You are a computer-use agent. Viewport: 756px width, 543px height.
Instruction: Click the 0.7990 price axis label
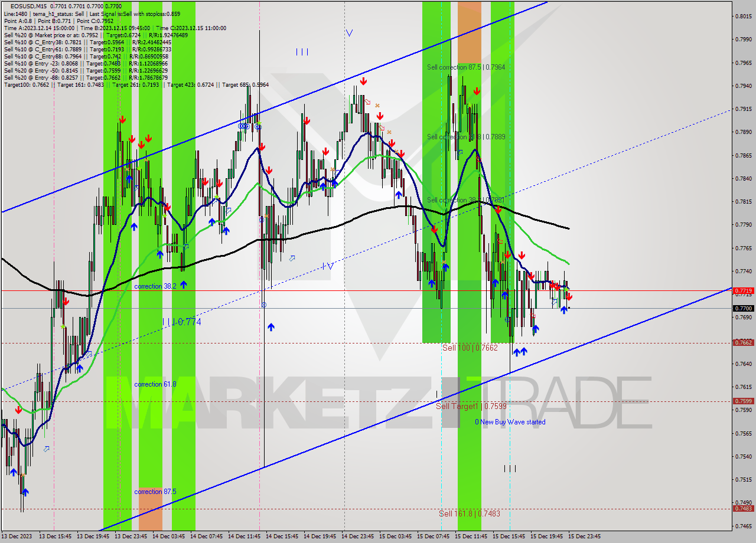(744, 40)
